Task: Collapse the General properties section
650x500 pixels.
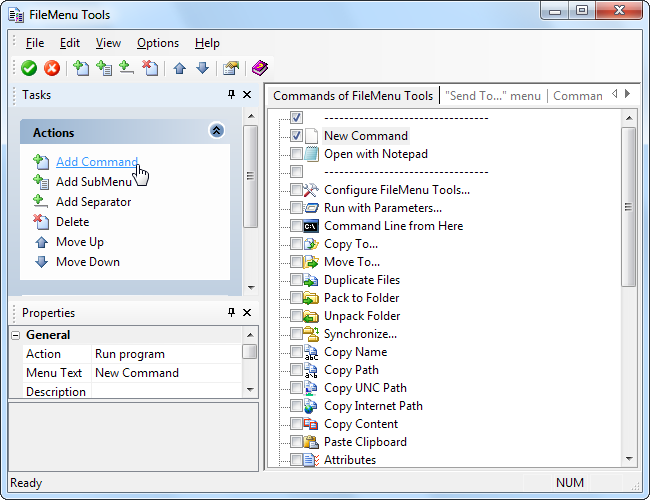Action: pos(15,335)
